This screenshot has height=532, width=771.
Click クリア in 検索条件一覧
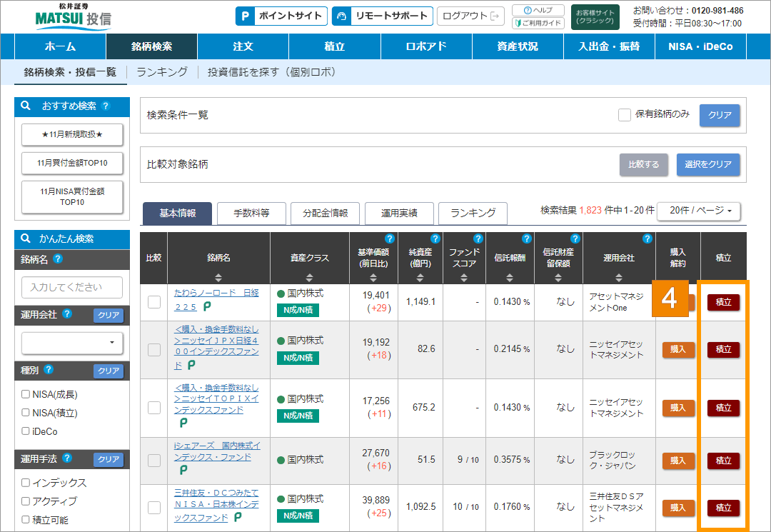tap(720, 115)
